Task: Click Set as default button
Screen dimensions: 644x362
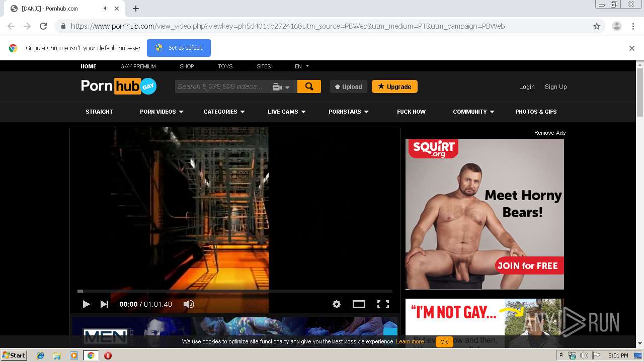Action: point(179,48)
